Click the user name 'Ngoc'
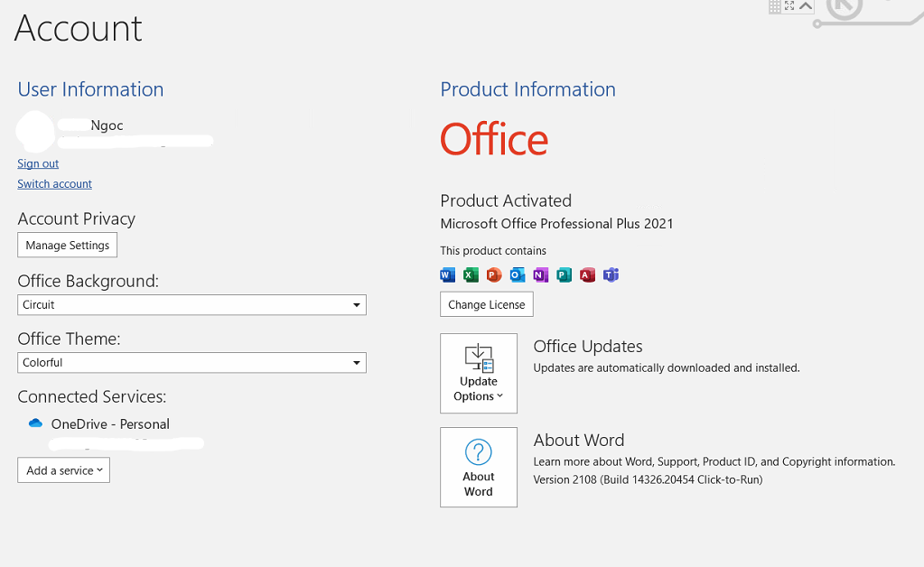 tap(107, 125)
